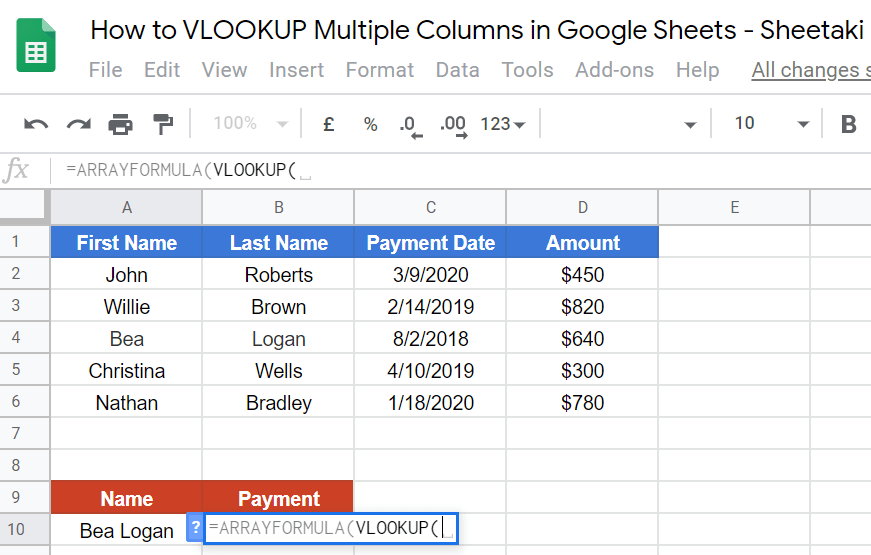Select the cell with amount $640
Image resolution: width=871 pixels, height=555 pixels.
coord(582,338)
